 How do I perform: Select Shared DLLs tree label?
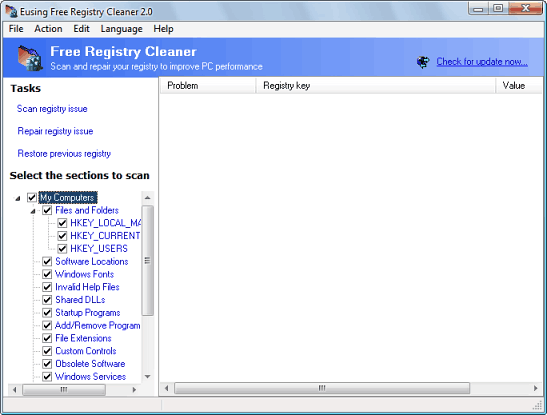click(x=80, y=300)
